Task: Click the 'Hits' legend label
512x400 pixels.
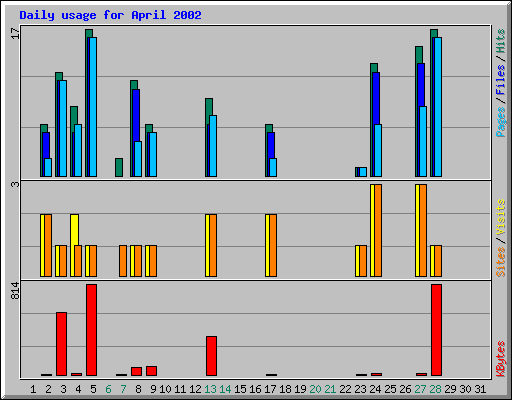Action: click(x=500, y=41)
